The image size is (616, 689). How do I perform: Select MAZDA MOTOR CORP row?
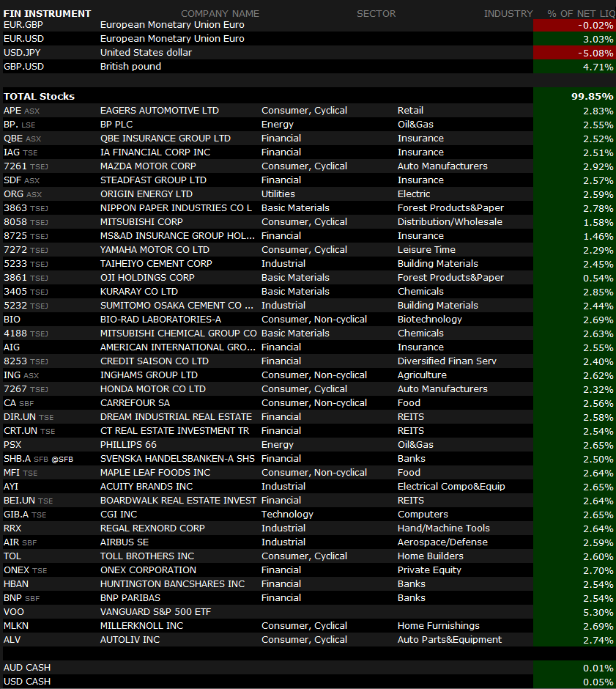pyautogui.click(x=309, y=166)
